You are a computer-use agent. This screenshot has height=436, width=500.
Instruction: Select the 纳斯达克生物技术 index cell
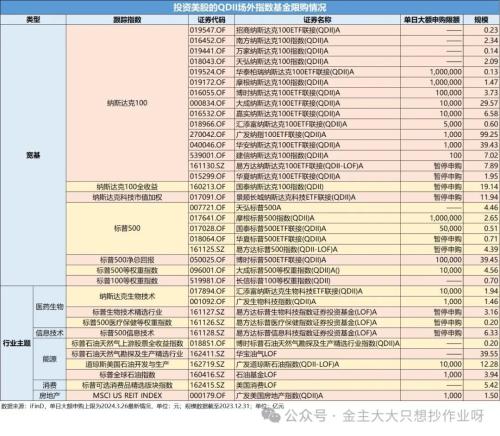pyautogui.click(x=127, y=296)
